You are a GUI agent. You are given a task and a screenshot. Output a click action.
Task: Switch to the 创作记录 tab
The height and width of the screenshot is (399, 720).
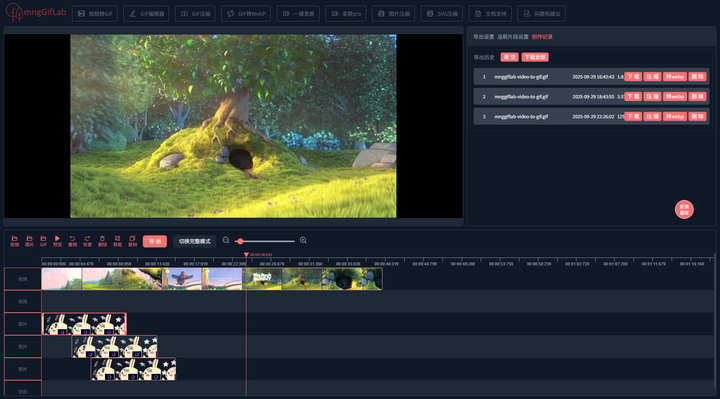pyautogui.click(x=542, y=37)
